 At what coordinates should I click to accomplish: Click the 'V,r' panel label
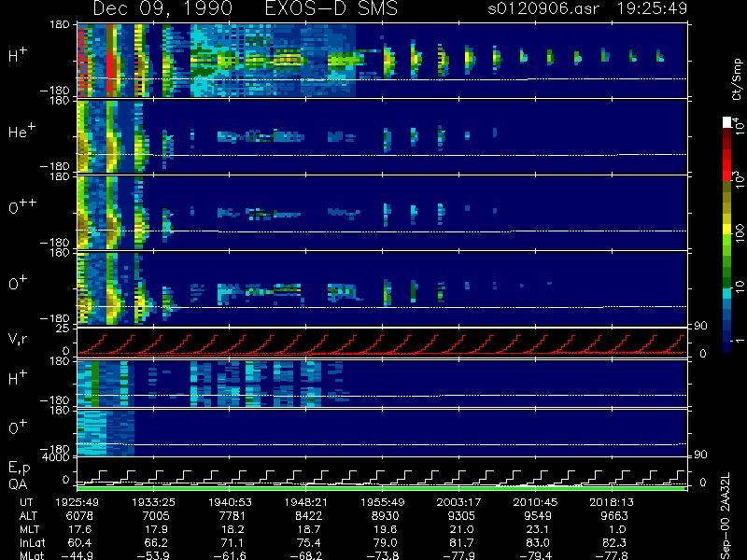(x=18, y=339)
